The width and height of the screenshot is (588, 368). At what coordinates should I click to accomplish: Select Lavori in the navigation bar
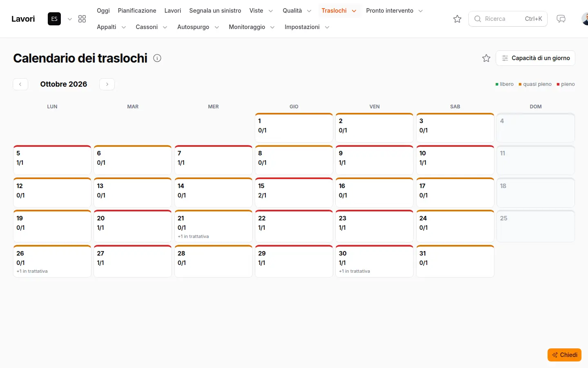point(173,11)
